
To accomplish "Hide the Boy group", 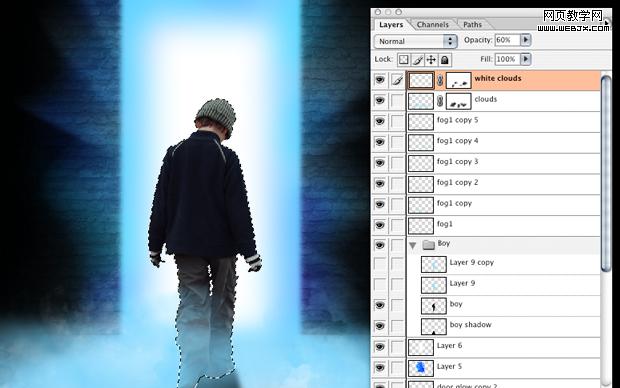I will point(380,245).
